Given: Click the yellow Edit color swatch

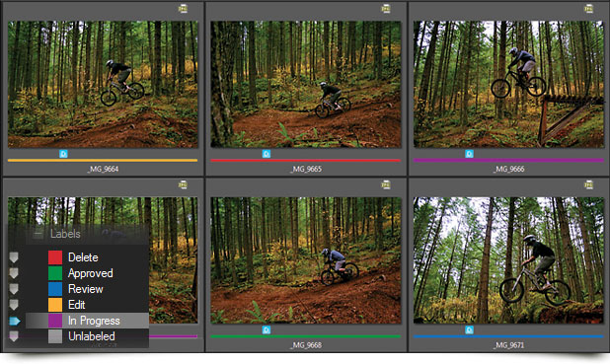Looking at the screenshot, I should [x=55, y=305].
